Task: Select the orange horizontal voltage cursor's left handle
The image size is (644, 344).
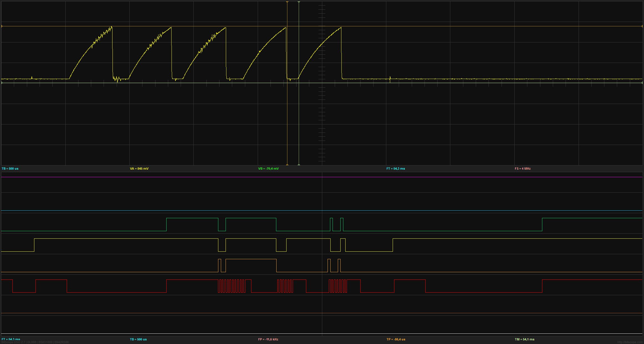Action: pyautogui.click(x=2, y=26)
